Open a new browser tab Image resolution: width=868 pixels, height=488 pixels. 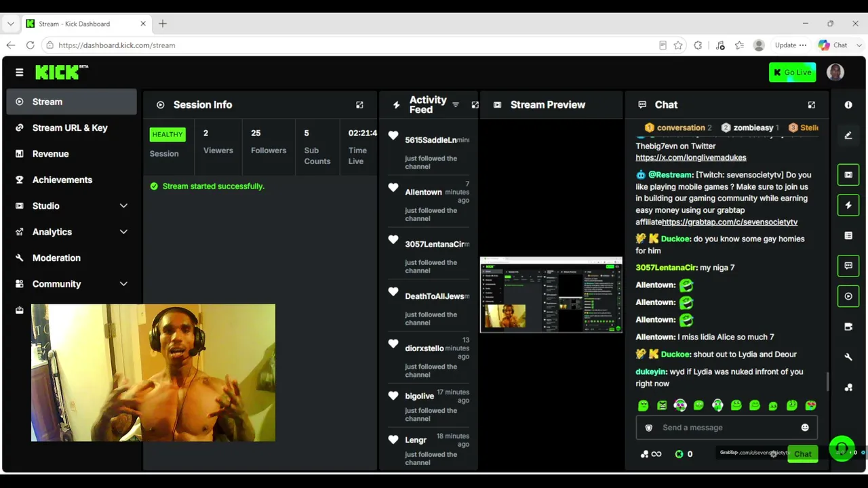[x=163, y=24]
